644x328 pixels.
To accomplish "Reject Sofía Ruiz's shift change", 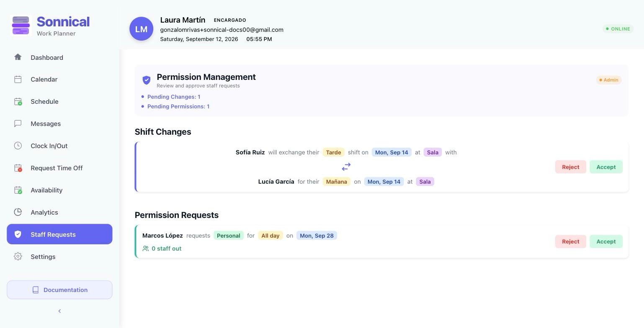I will point(571,167).
